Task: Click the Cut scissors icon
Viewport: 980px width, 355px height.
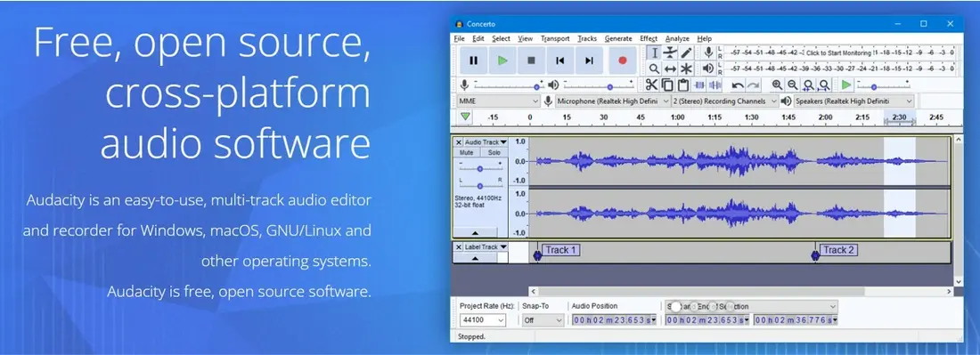Action: coord(651,85)
